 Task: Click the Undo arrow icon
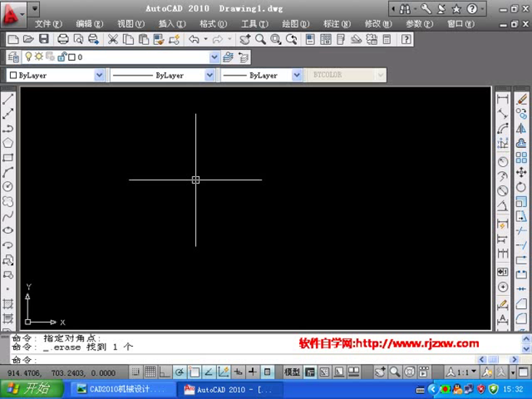194,39
